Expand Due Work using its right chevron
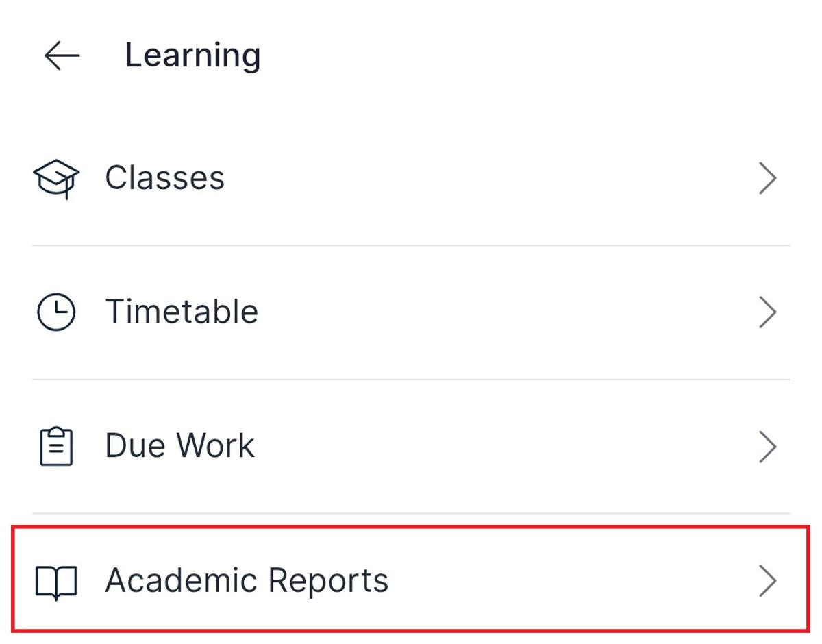Screen dimensions: 822x644 click(768, 447)
